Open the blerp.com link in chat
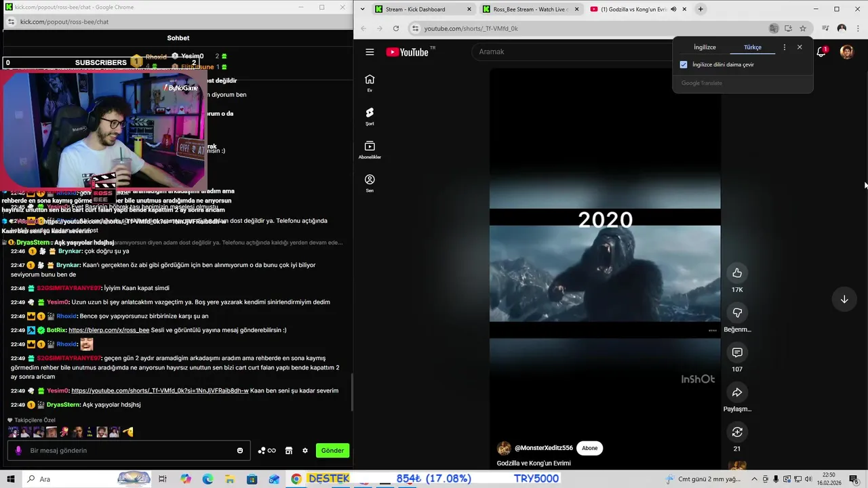The image size is (868, 488). [x=108, y=330]
